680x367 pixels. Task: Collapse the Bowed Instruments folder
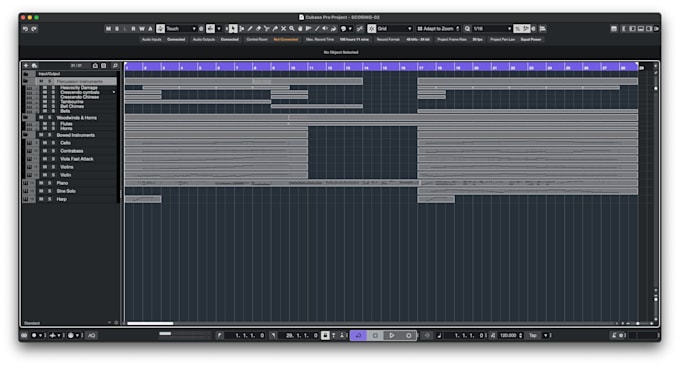[26, 135]
